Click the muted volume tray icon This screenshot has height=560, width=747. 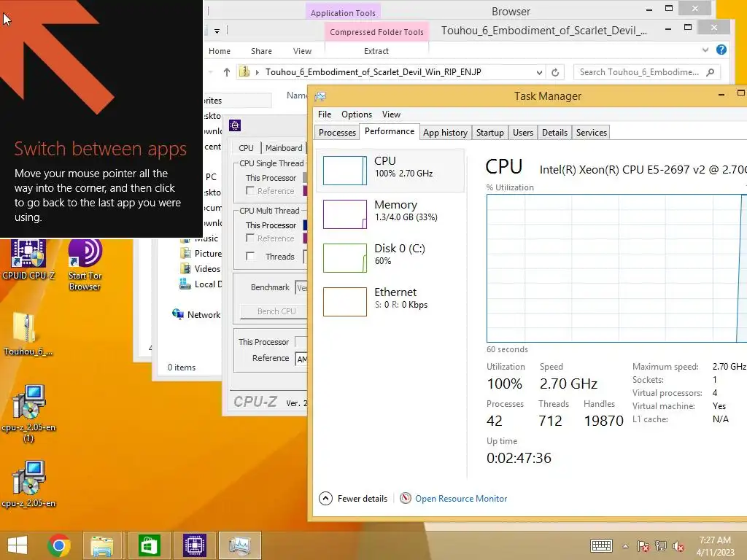(x=678, y=546)
